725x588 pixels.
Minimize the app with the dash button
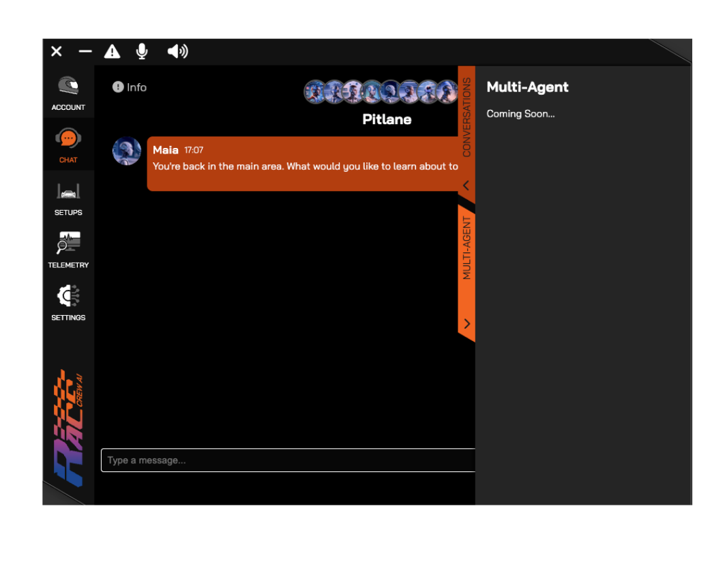(85, 52)
